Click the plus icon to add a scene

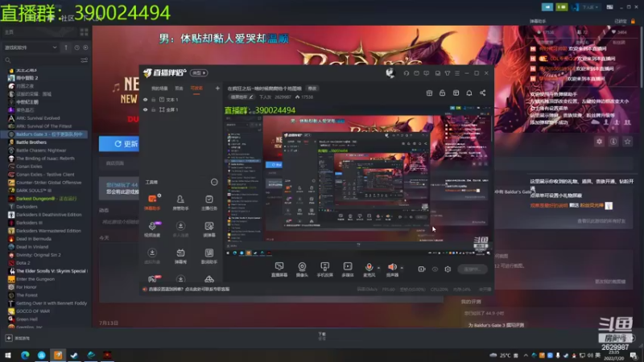(217, 88)
